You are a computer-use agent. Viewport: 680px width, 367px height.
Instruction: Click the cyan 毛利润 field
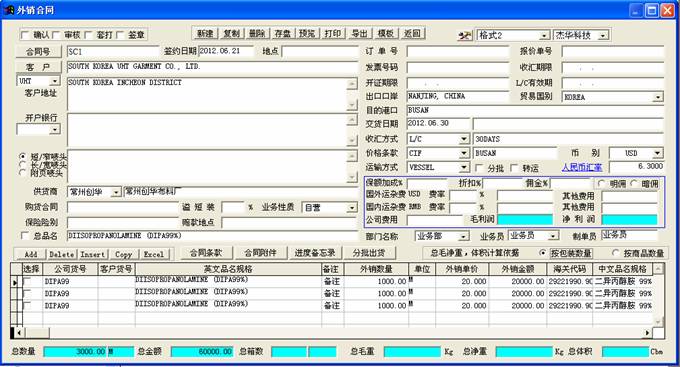pyautogui.click(x=525, y=220)
